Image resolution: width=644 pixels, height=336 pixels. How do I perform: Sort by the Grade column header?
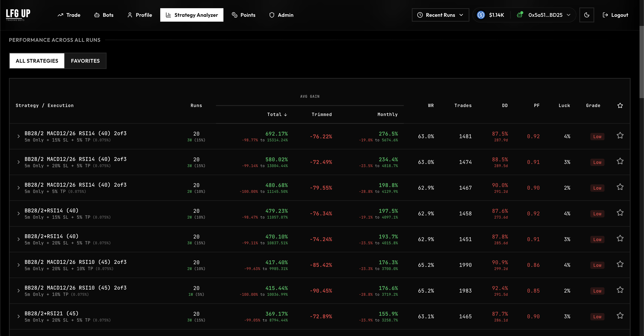(x=593, y=106)
